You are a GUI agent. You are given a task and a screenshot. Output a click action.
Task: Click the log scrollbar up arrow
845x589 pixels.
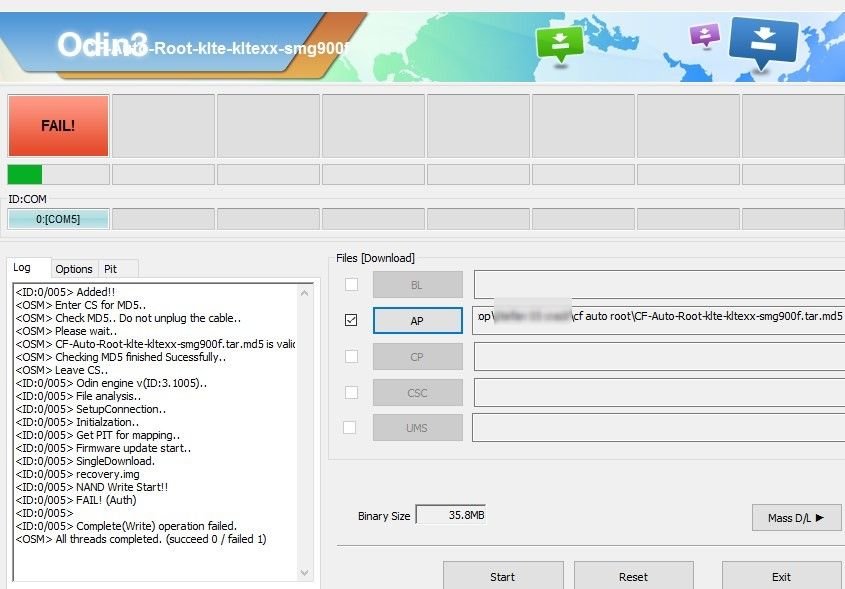pyautogui.click(x=304, y=293)
